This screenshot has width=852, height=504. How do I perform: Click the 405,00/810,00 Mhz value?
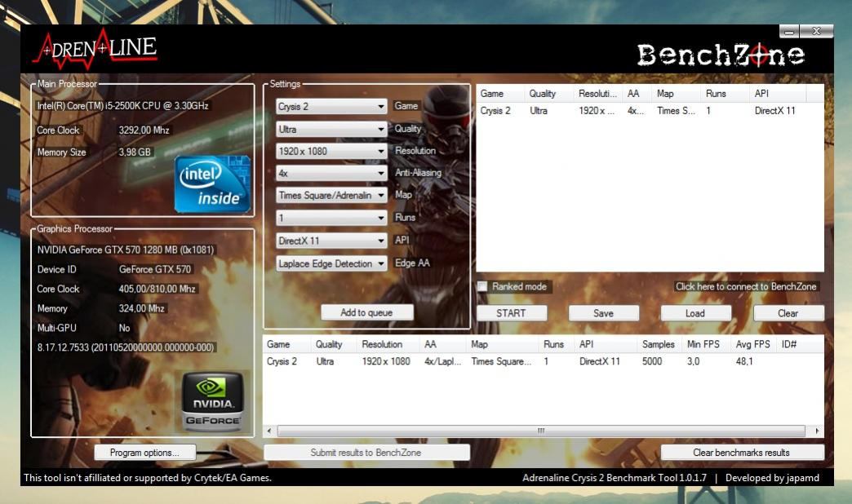[157, 289]
